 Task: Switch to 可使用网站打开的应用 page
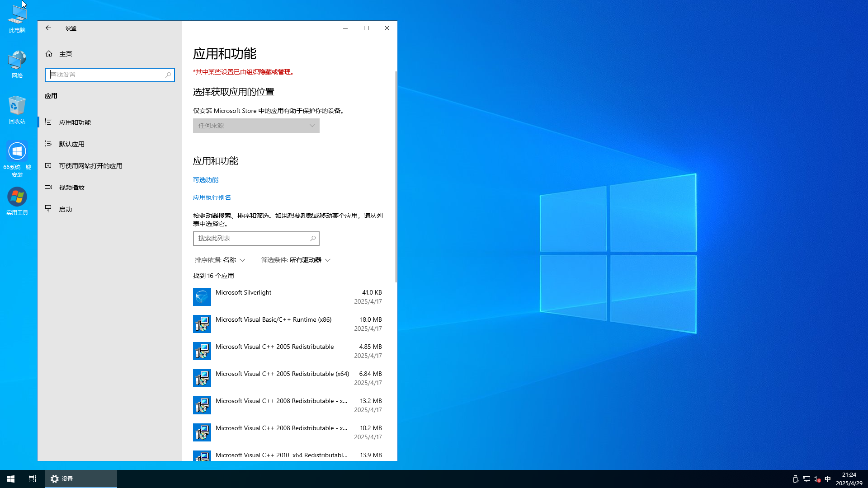[x=110, y=166]
